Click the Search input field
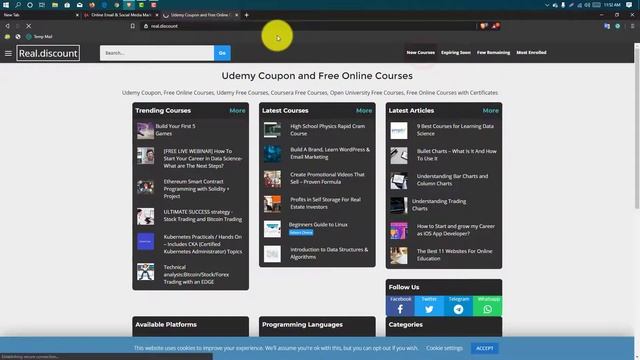The width and height of the screenshot is (640, 360). (157, 53)
